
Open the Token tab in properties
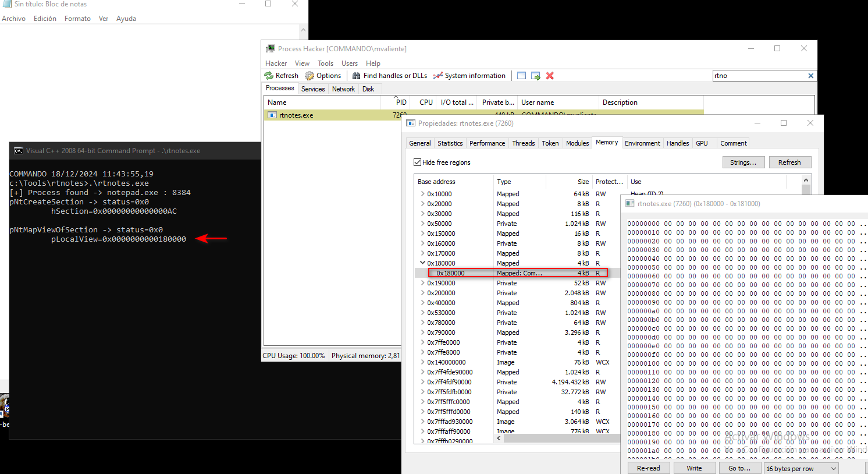(x=550, y=143)
